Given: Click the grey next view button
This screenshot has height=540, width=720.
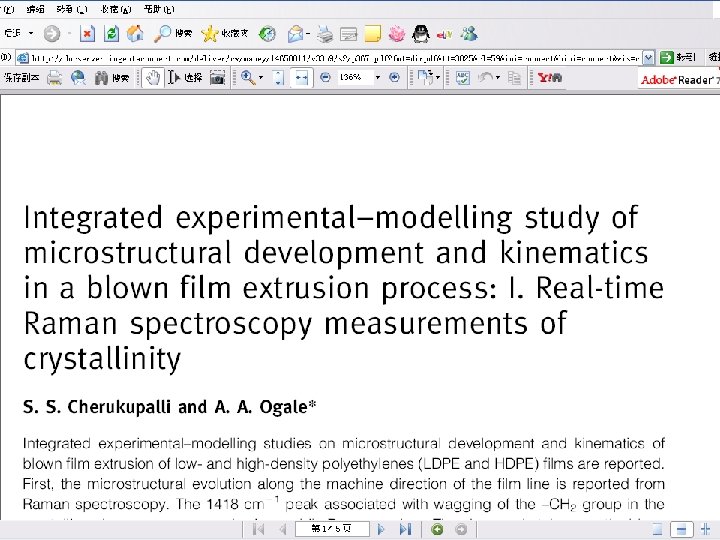Looking at the screenshot, I should (461, 529).
